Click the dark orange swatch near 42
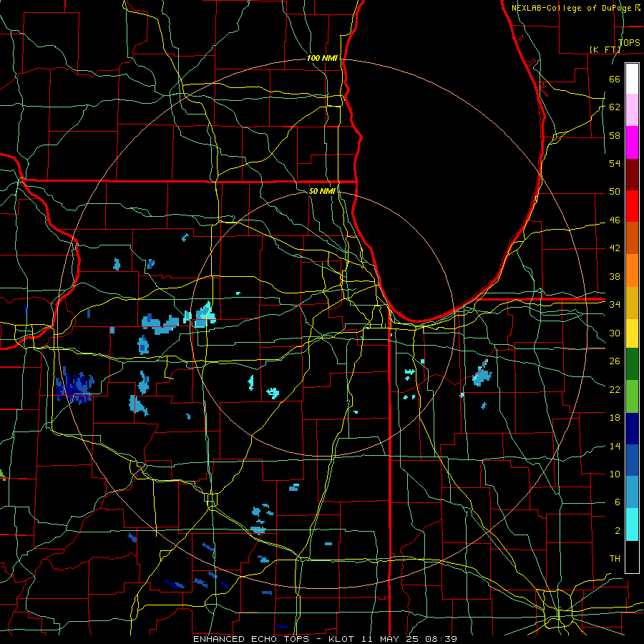644x644 pixels. pyautogui.click(x=632, y=238)
